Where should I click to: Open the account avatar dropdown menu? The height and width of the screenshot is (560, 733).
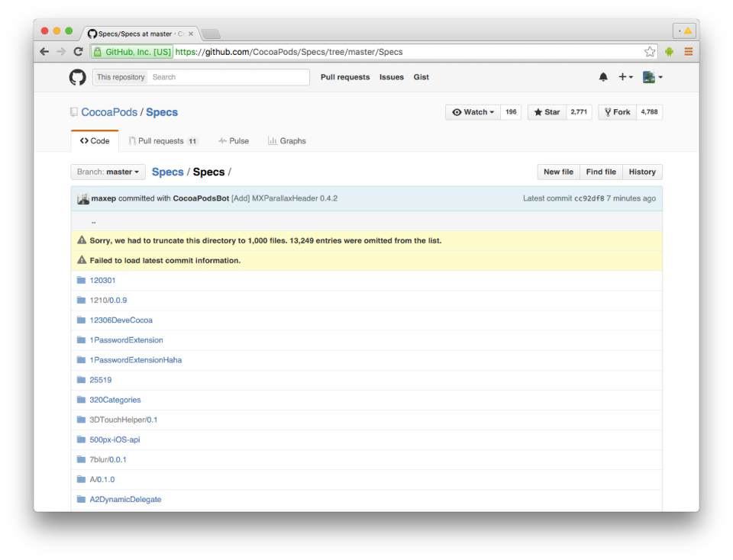point(651,77)
